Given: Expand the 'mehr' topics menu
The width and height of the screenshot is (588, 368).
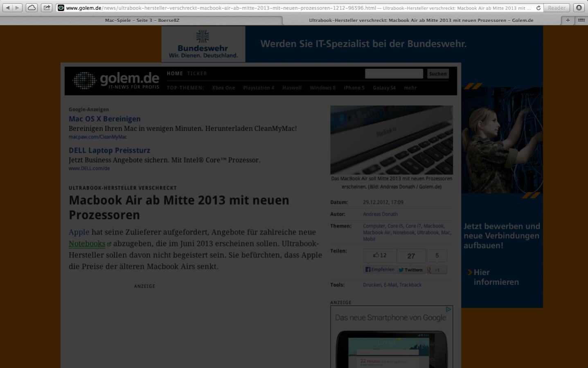Looking at the screenshot, I should [410, 88].
